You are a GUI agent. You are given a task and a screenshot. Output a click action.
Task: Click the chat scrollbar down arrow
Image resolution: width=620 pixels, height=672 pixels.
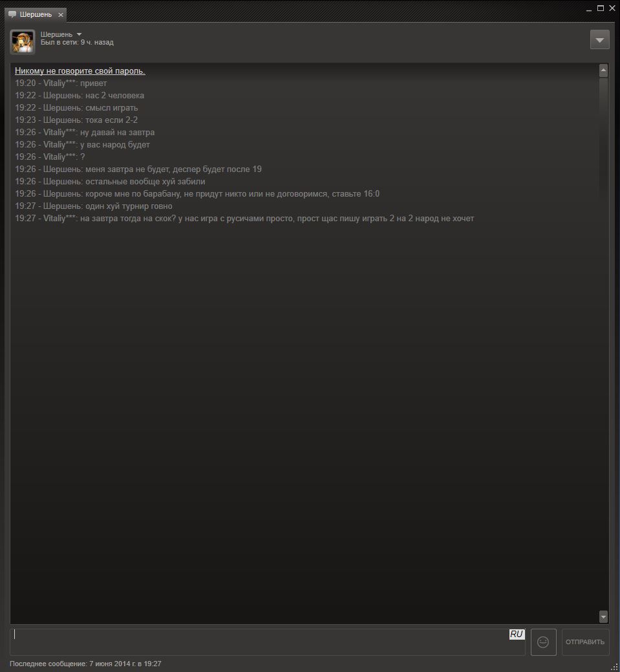point(603,617)
